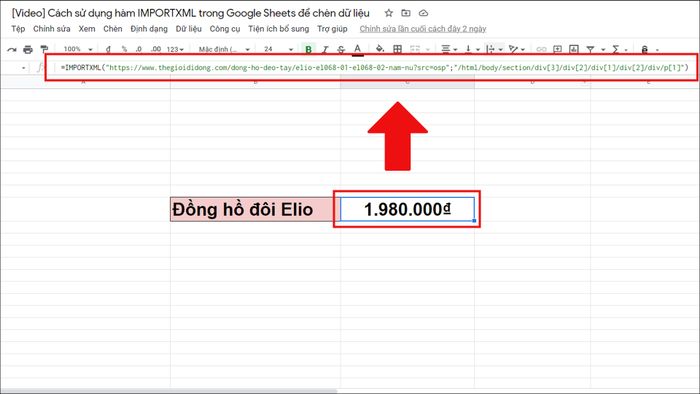Open the text color picker

pyautogui.click(x=358, y=49)
